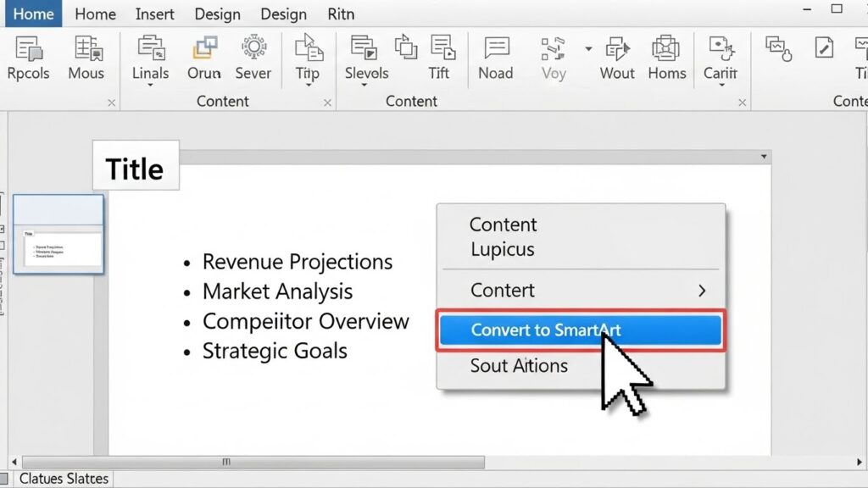
Task: Click the Cariir ribbon icon
Action: coord(721,48)
